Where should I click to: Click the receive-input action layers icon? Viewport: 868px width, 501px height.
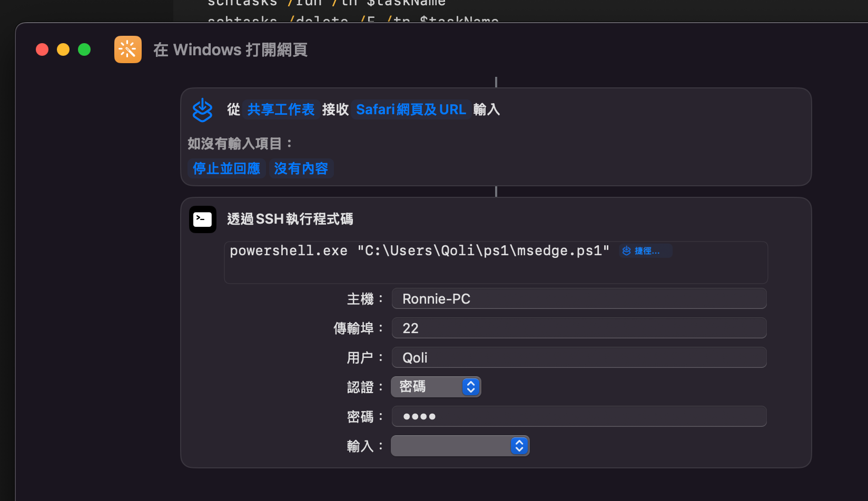point(202,110)
